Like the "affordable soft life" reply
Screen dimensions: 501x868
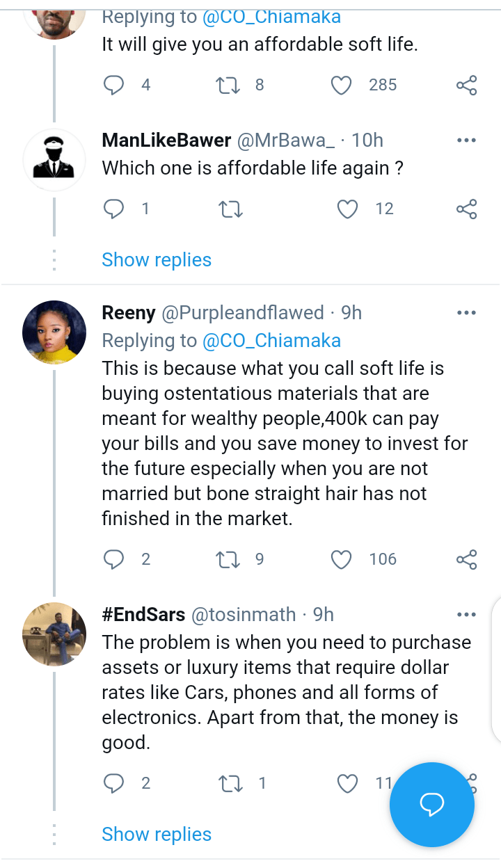coord(341,86)
